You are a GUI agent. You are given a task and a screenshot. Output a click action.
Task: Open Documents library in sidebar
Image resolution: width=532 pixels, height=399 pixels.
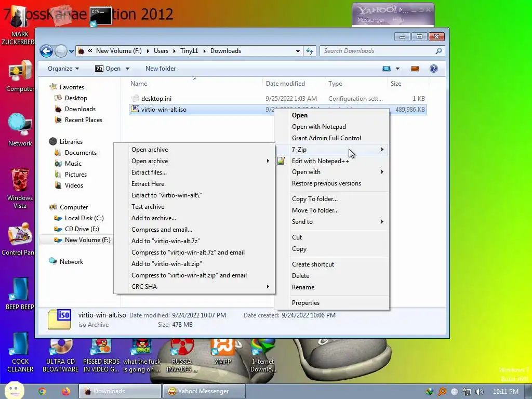(x=81, y=153)
